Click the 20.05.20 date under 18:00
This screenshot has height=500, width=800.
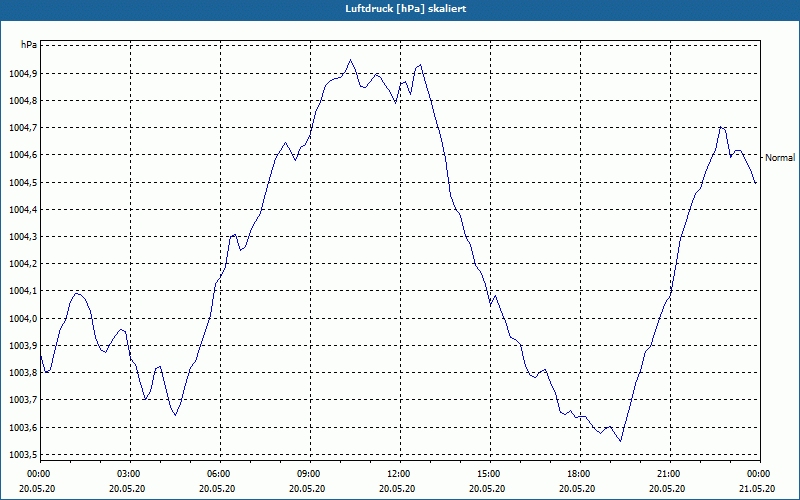[x=577, y=488]
